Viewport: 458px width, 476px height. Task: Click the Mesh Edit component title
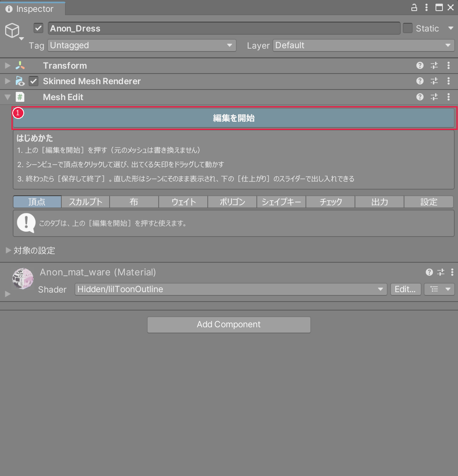[x=63, y=97]
